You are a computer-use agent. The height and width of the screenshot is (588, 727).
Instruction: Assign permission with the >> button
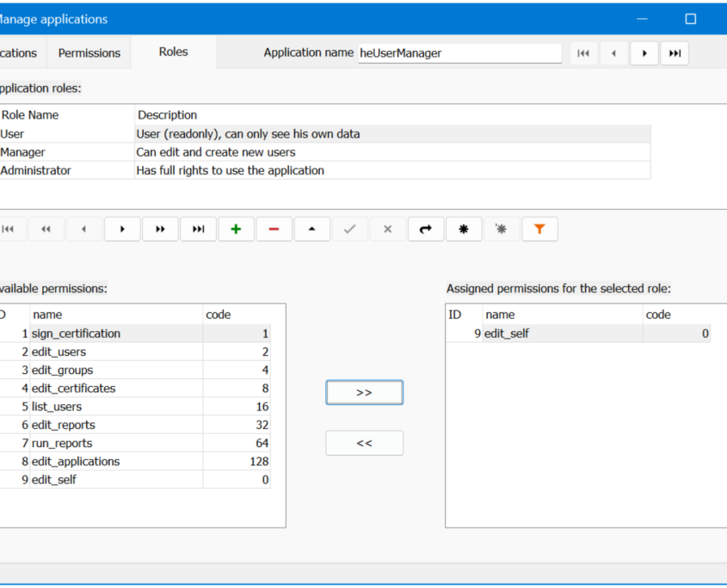click(365, 393)
